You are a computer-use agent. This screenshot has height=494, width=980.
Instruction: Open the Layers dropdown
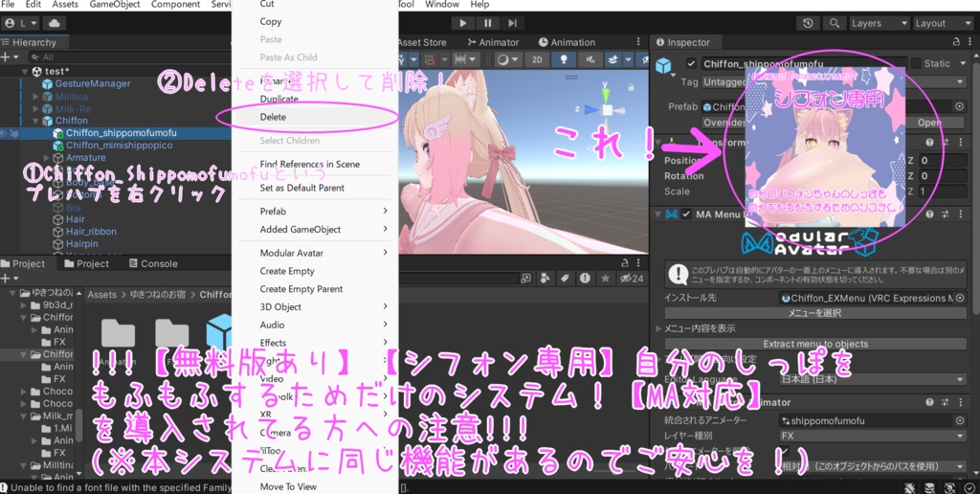pyautogui.click(x=879, y=23)
